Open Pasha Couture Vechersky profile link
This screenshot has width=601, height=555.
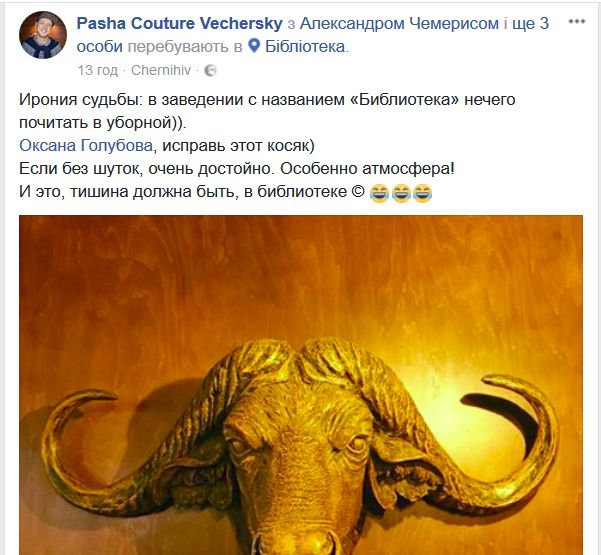tap(179, 24)
